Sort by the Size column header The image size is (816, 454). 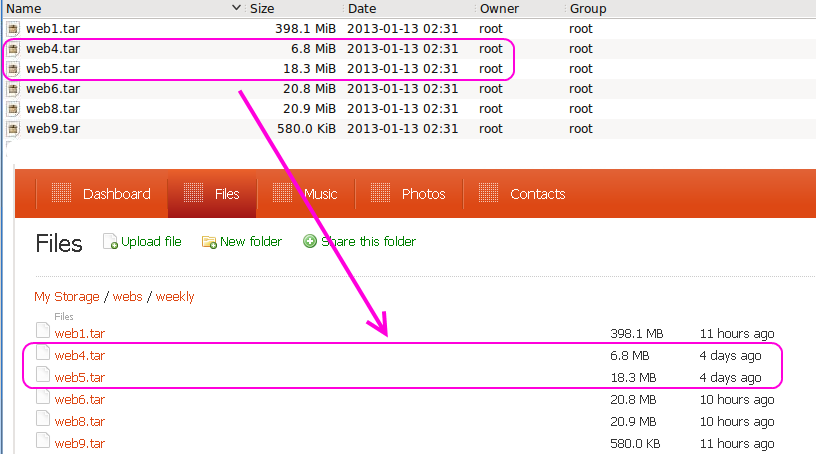[x=262, y=9]
